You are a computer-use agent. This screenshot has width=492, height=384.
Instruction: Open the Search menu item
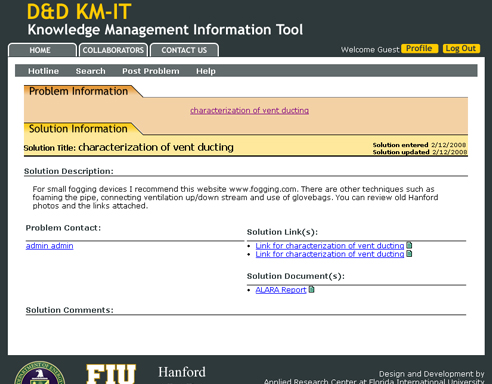click(90, 71)
